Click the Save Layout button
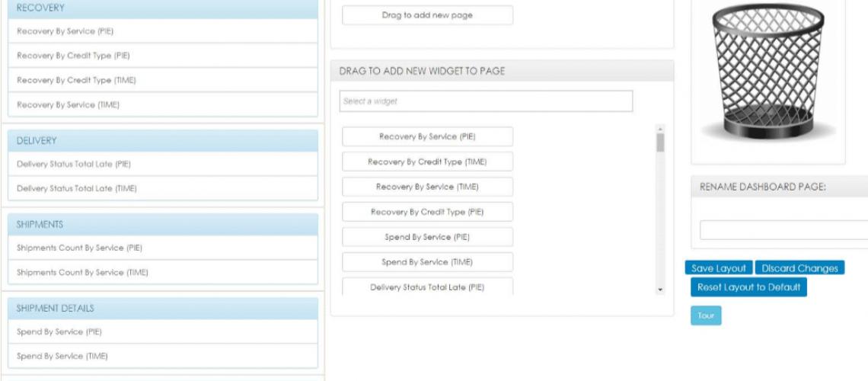 tap(718, 268)
